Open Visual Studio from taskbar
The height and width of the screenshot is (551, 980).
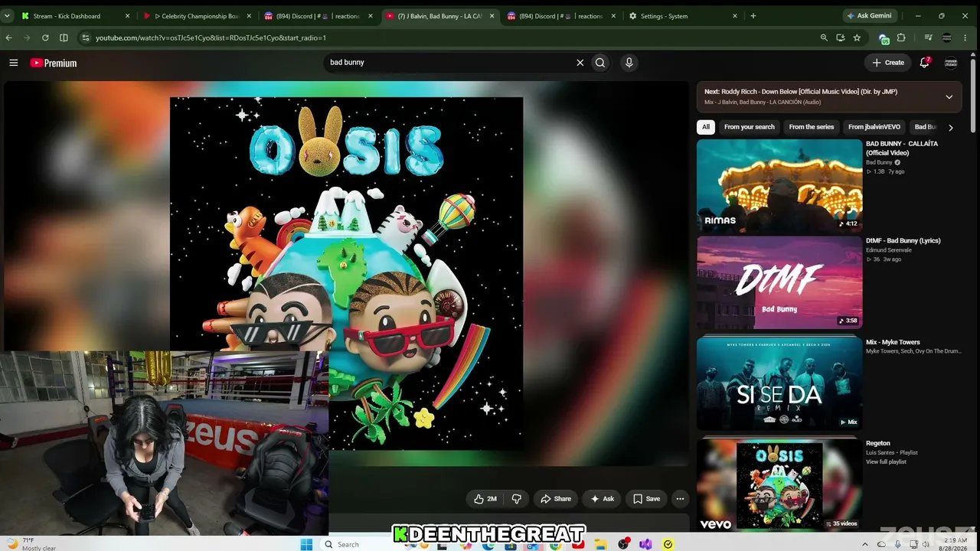646,544
